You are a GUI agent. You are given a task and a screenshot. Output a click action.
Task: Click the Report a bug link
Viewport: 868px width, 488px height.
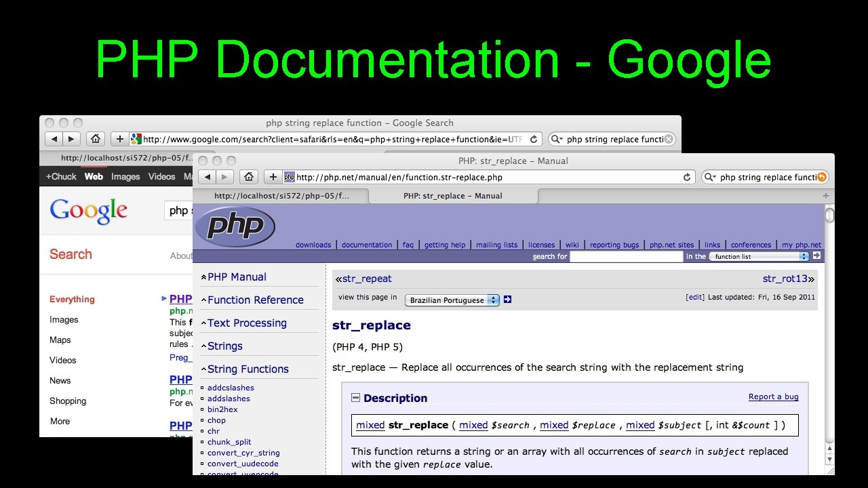click(x=774, y=396)
